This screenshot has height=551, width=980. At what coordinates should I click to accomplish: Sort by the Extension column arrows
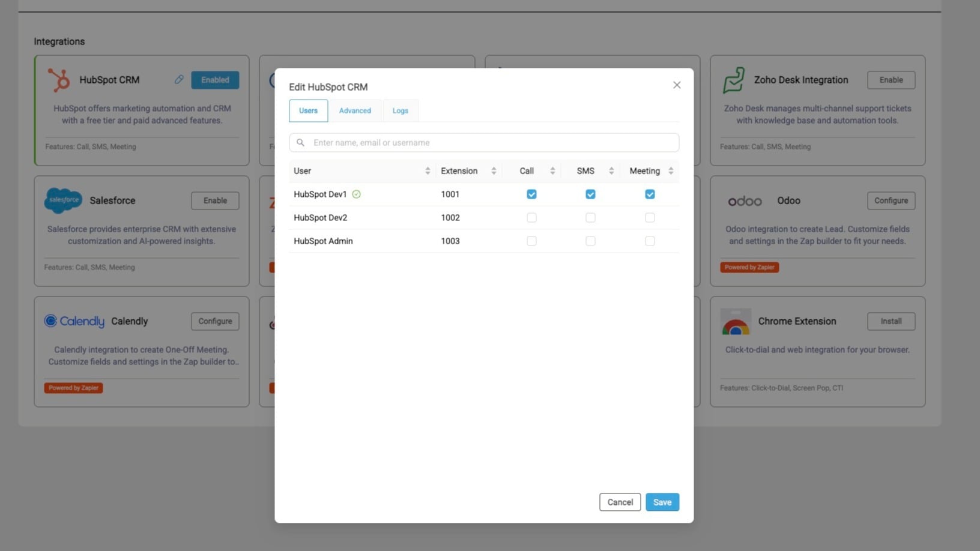pos(494,171)
